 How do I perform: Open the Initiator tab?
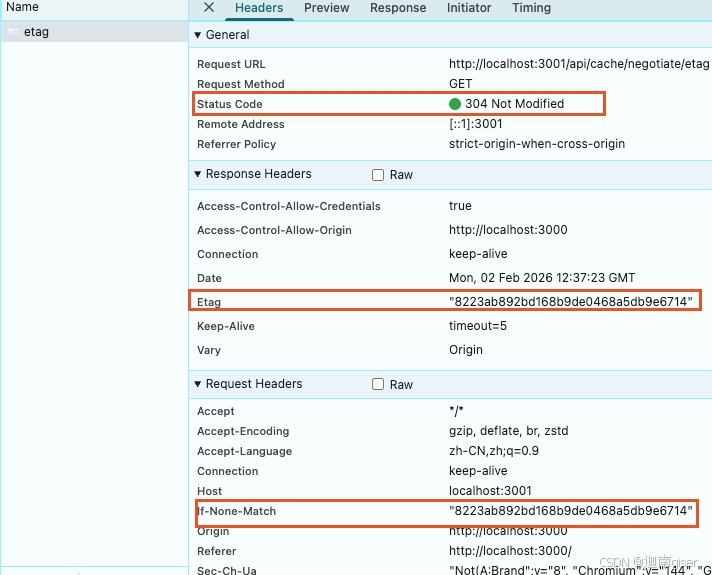(x=469, y=8)
